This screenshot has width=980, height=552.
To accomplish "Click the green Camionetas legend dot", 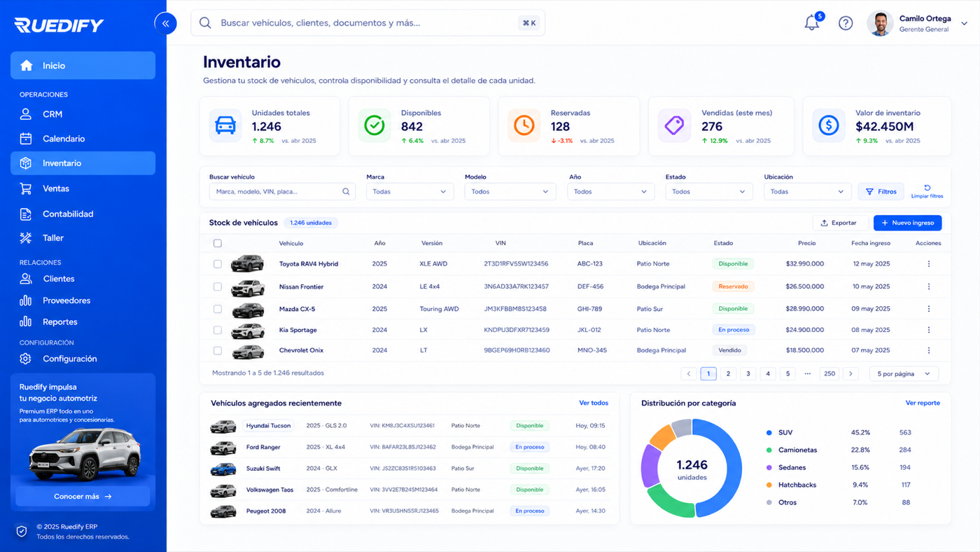I will click(x=769, y=450).
